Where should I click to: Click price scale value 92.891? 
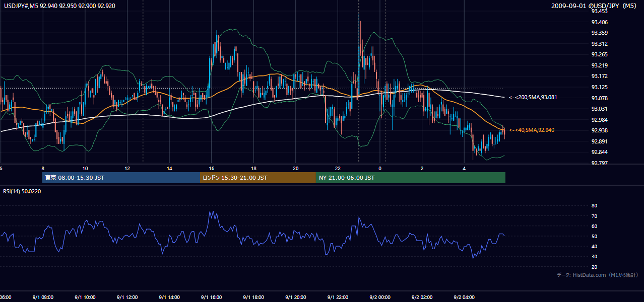pos(599,141)
